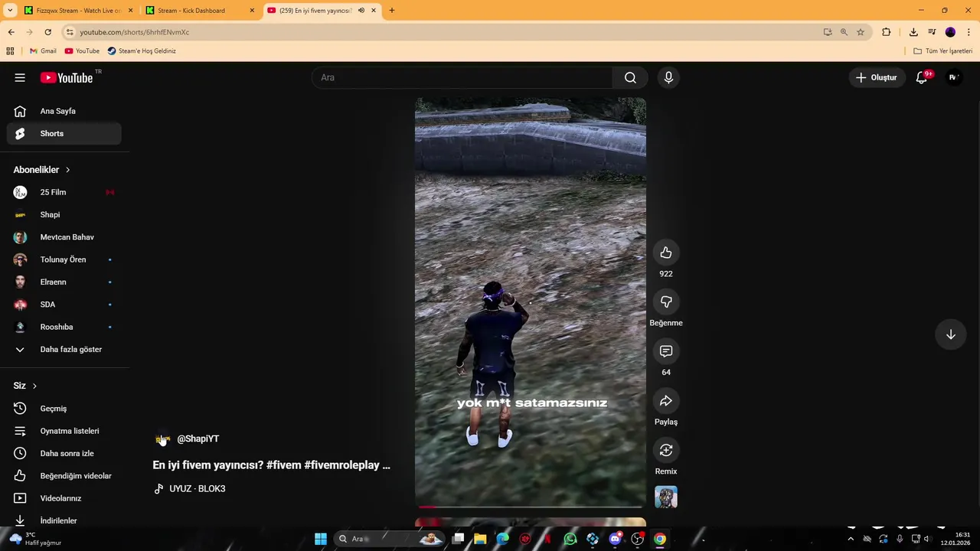Image resolution: width=980 pixels, height=551 pixels.
Task: Share the short via Paylaş
Action: pyautogui.click(x=666, y=401)
